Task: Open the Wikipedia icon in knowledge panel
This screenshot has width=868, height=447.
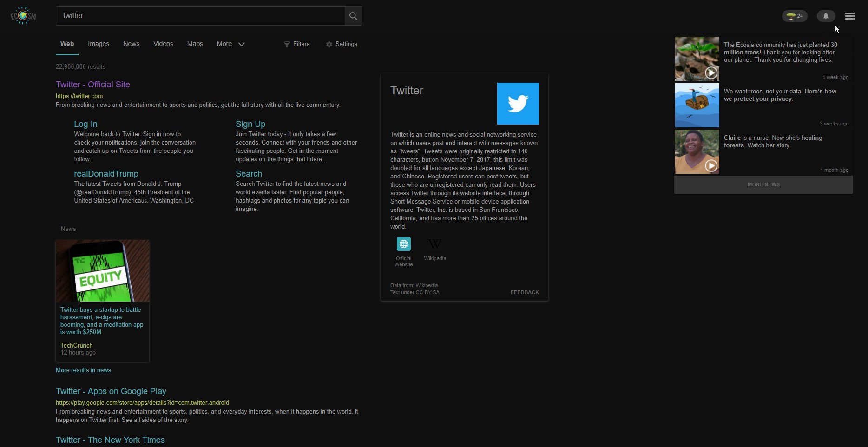Action: click(434, 243)
